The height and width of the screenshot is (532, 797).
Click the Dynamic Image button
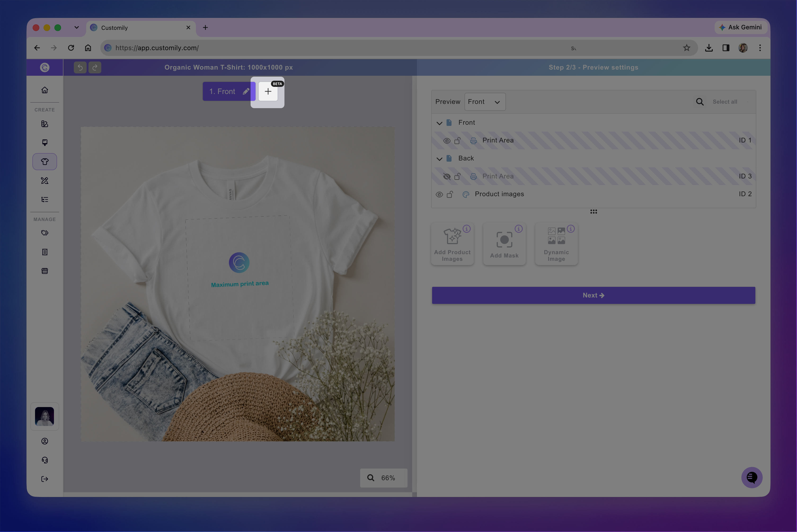tap(556, 244)
